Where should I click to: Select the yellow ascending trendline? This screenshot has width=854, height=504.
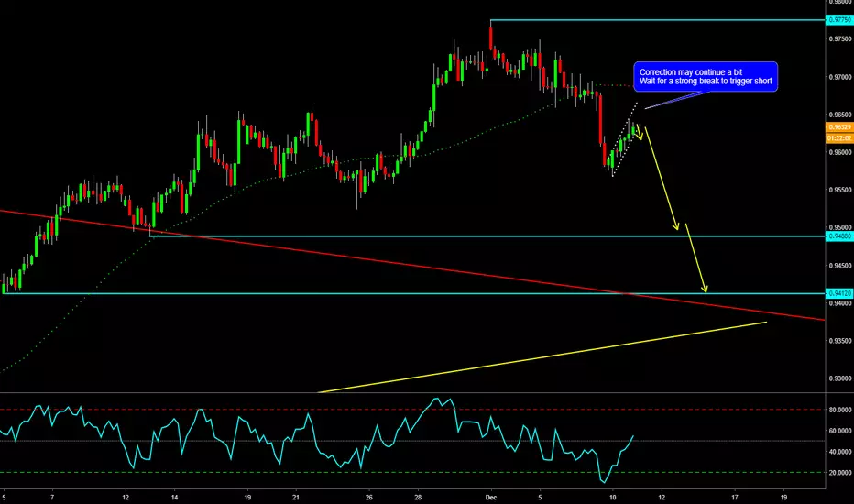click(x=542, y=357)
